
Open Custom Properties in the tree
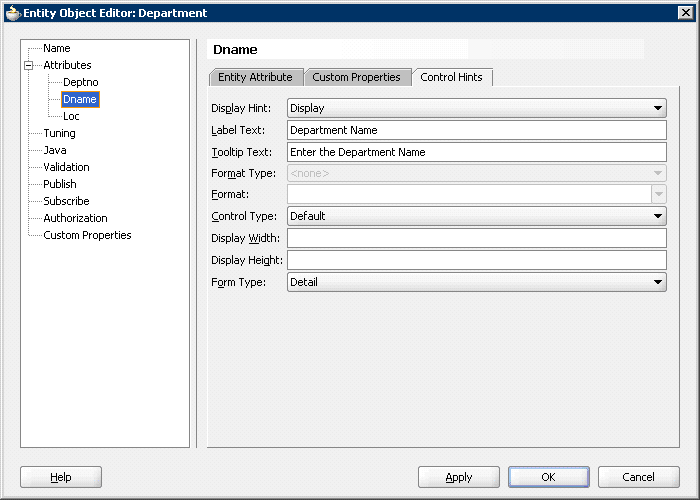click(x=87, y=235)
